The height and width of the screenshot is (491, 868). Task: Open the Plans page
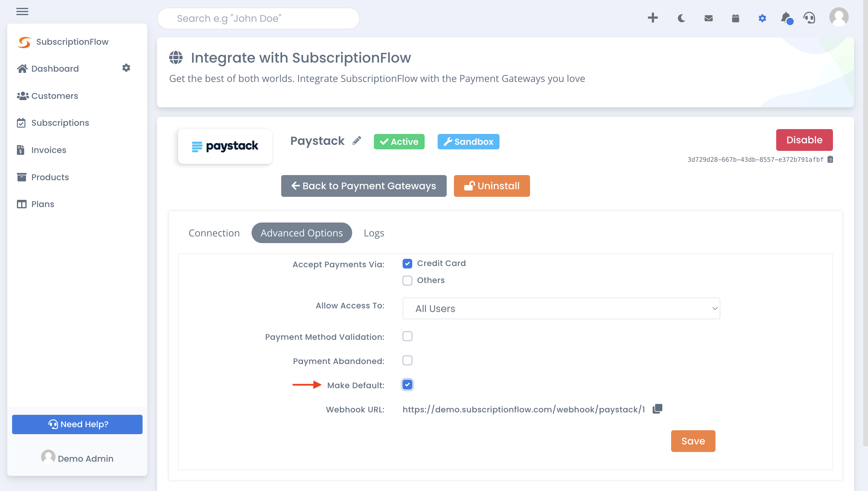tap(43, 204)
